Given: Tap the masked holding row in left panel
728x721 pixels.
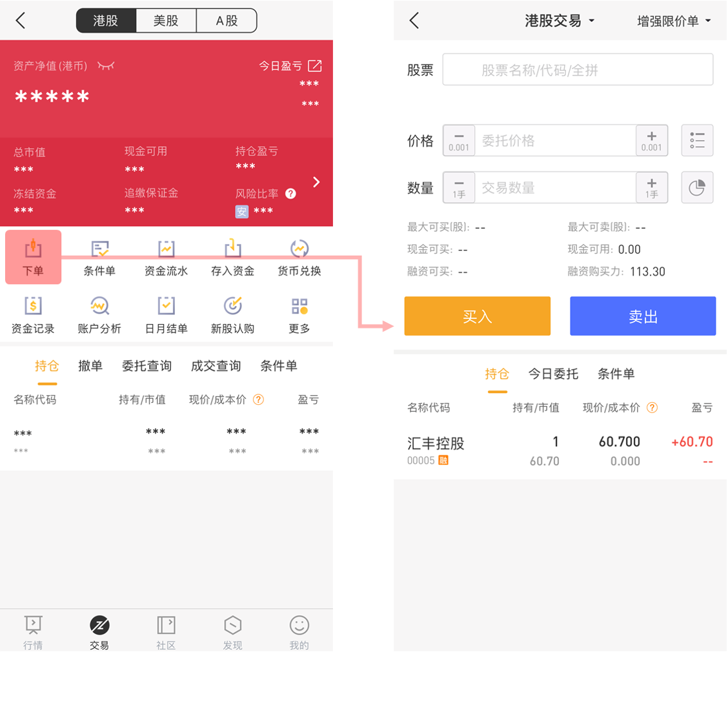Looking at the screenshot, I should [x=167, y=442].
